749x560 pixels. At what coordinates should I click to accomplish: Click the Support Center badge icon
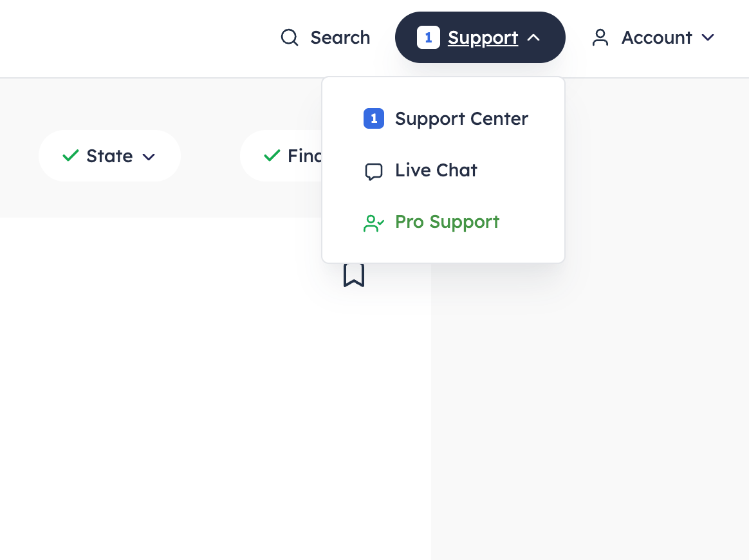pyautogui.click(x=374, y=119)
